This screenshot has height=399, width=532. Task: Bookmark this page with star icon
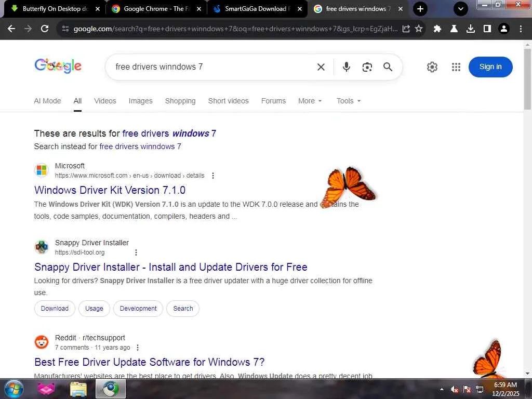click(419, 29)
